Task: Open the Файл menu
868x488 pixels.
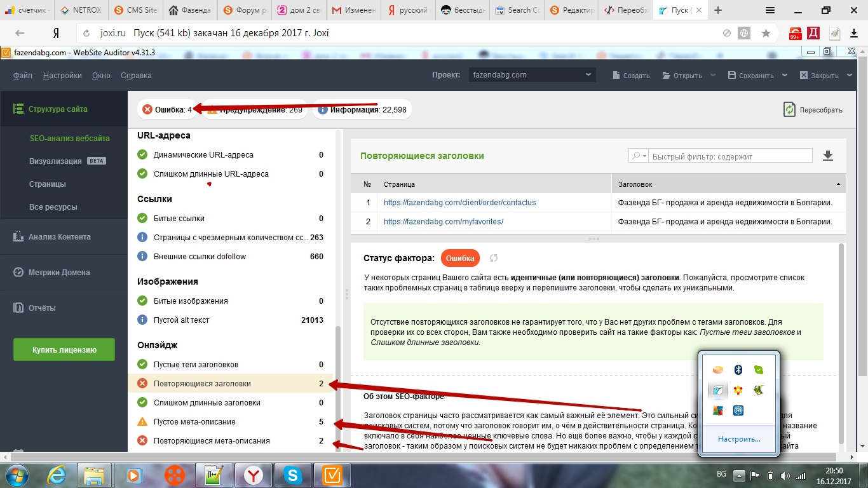Action: tap(22, 76)
